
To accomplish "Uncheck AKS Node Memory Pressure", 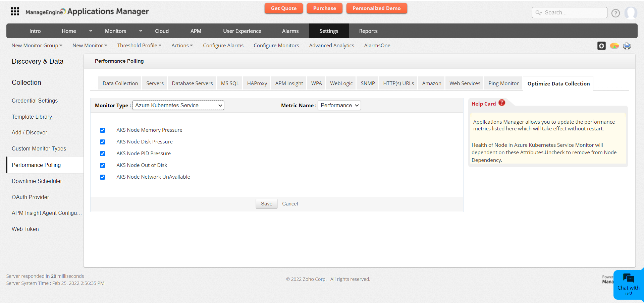I will 103,130.
